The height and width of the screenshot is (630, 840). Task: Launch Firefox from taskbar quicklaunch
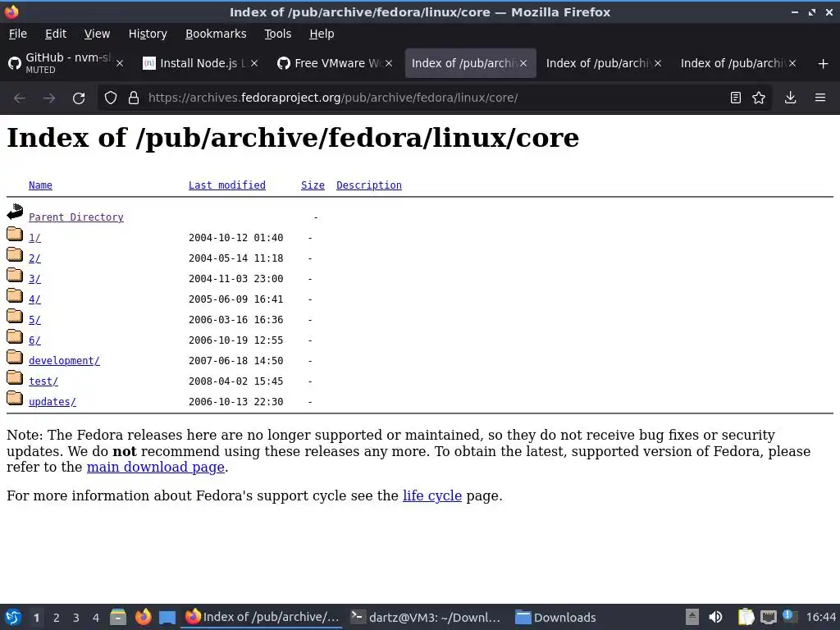coord(143,617)
